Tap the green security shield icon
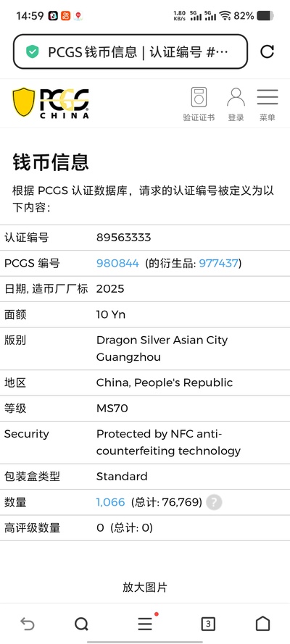The width and height of the screenshot is (290, 644). [32, 52]
